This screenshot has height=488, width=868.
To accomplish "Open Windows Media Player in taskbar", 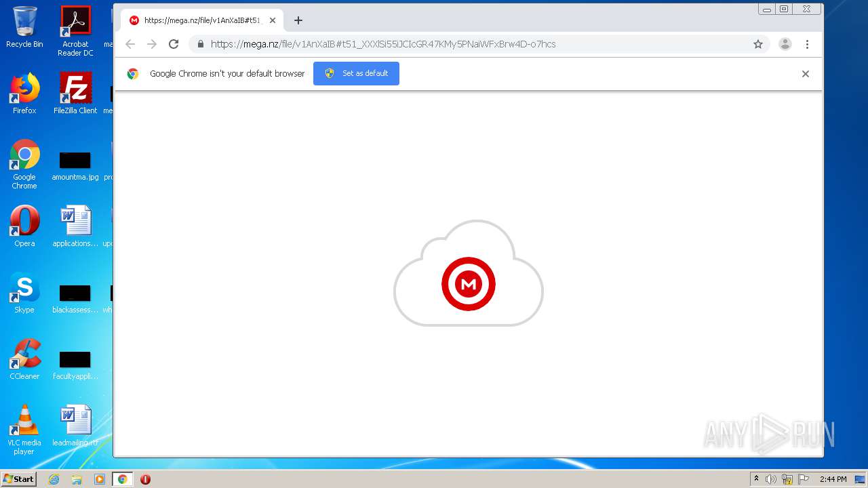I will click(x=100, y=479).
